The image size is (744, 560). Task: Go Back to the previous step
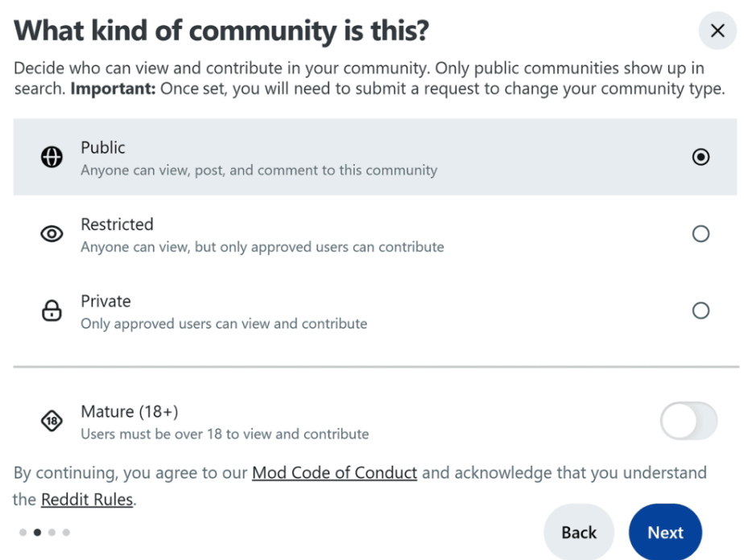[x=578, y=533]
